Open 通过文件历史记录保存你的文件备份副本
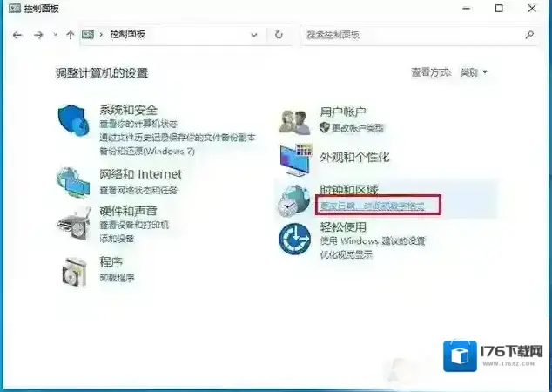 coord(178,138)
